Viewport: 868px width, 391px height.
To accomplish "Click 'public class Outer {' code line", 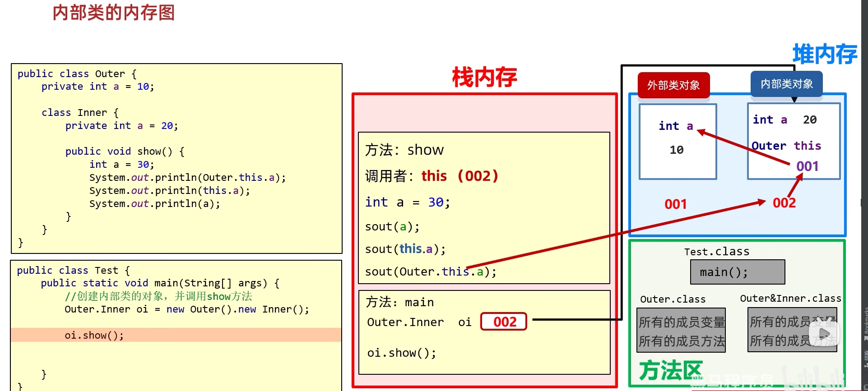I will coord(77,74).
